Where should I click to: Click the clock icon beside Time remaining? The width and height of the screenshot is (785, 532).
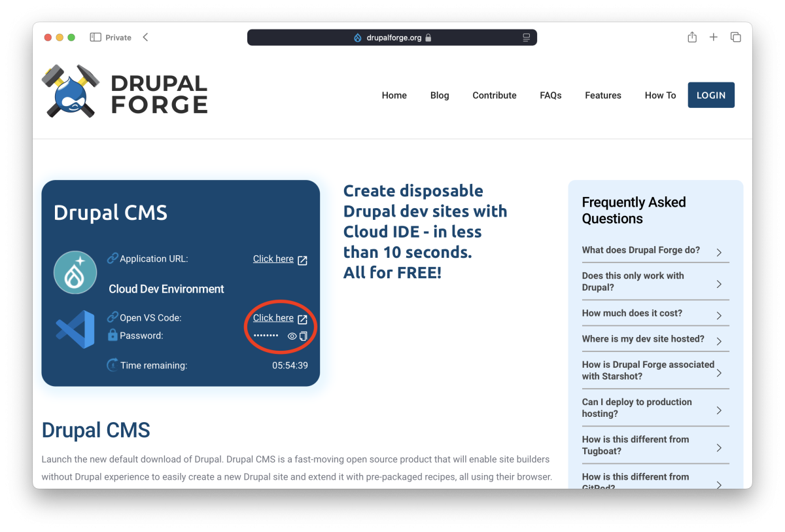pyautogui.click(x=113, y=365)
